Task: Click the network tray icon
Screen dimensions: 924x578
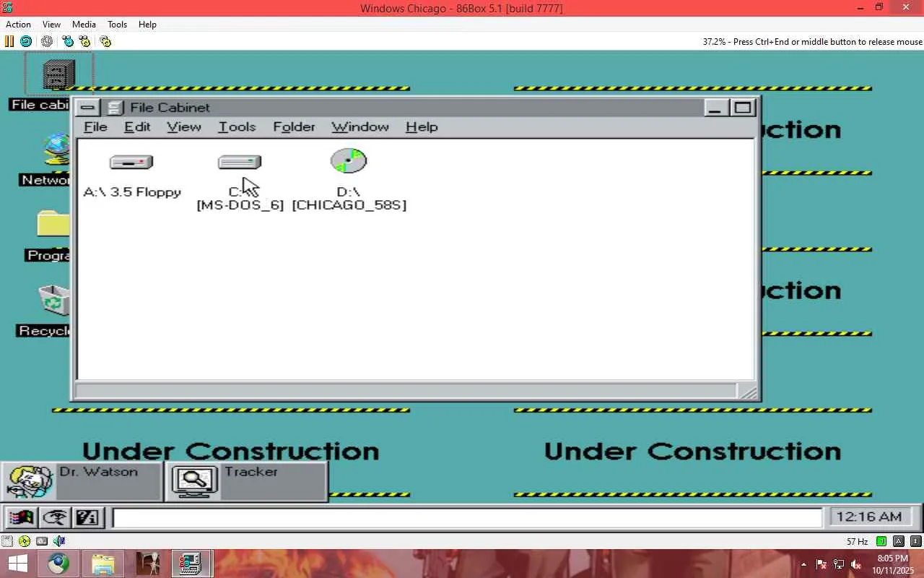Action: pos(839,564)
